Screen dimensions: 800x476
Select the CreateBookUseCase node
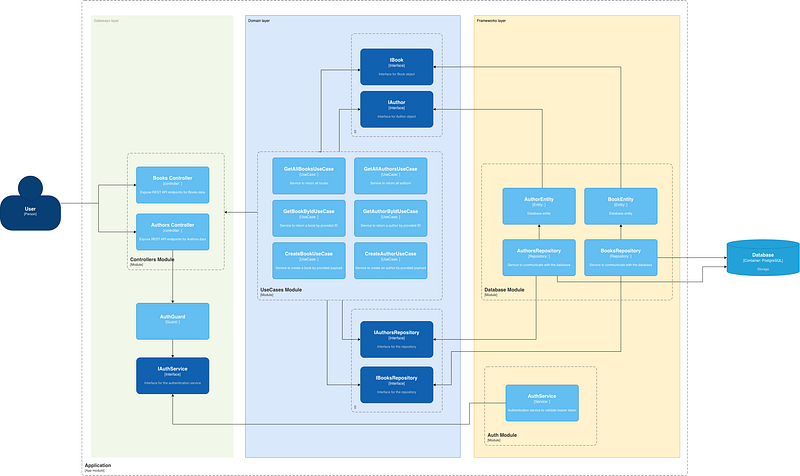pyautogui.click(x=309, y=261)
